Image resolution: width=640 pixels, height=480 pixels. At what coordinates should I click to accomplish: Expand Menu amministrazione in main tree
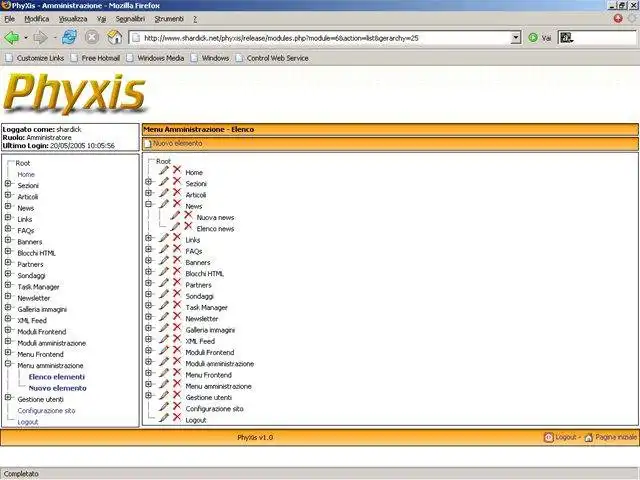tap(149, 384)
